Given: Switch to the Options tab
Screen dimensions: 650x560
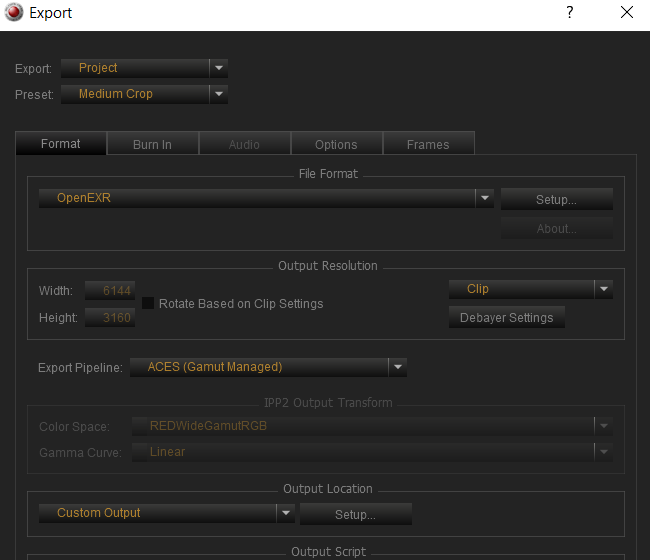Looking at the screenshot, I should point(336,144).
